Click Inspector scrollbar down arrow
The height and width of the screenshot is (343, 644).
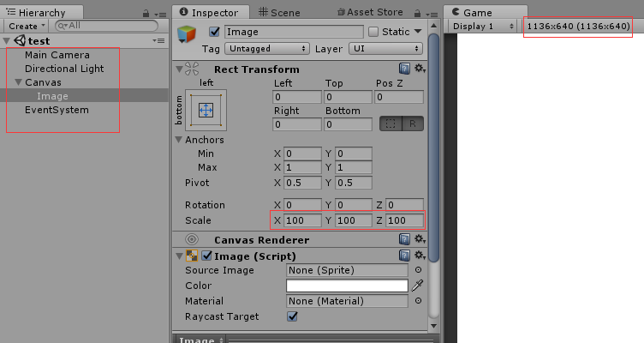click(433, 326)
